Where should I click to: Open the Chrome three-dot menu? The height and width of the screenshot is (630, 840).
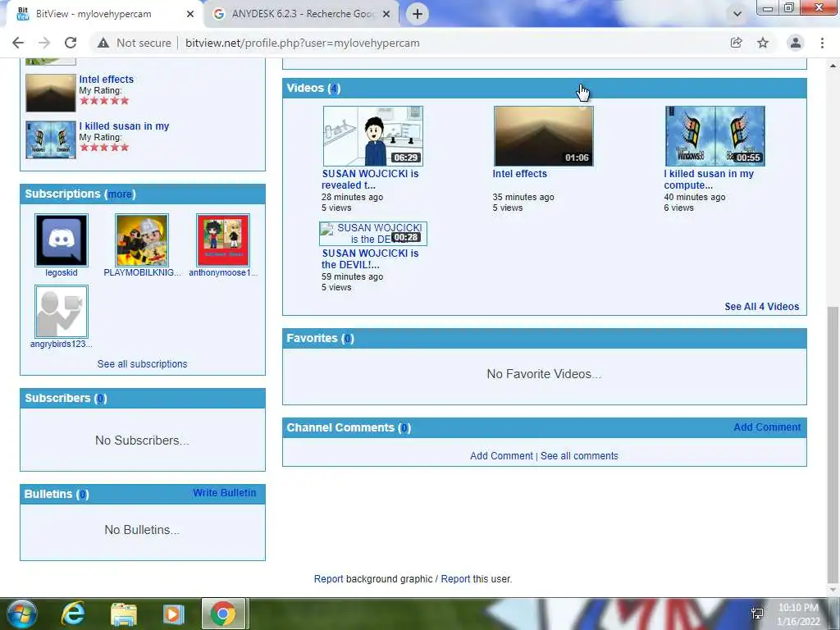[822, 43]
